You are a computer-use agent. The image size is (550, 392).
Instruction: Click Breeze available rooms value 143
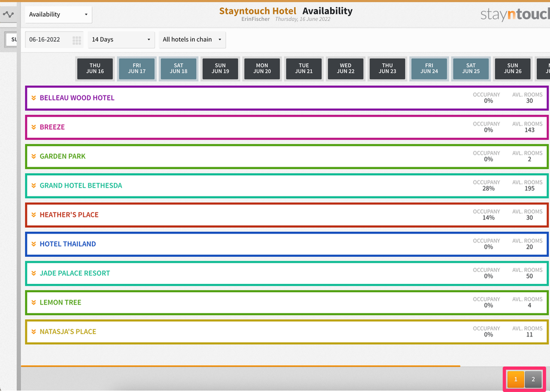[x=529, y=130]
